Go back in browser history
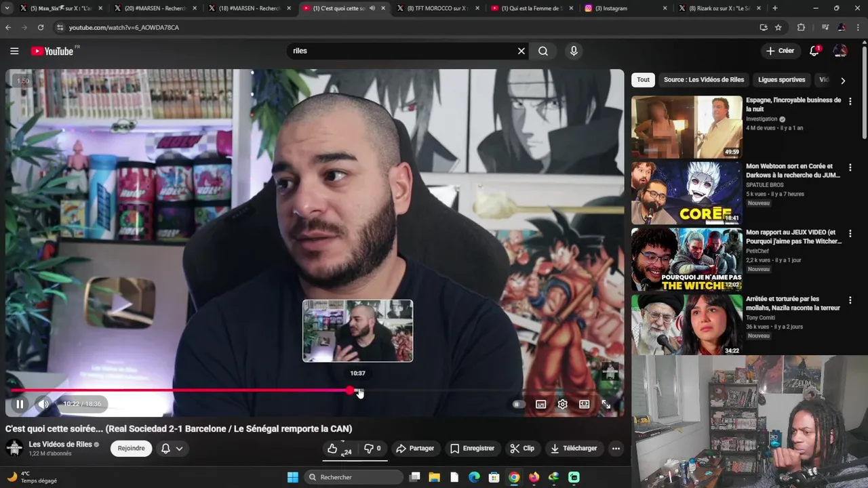 (x=8, y=27)
